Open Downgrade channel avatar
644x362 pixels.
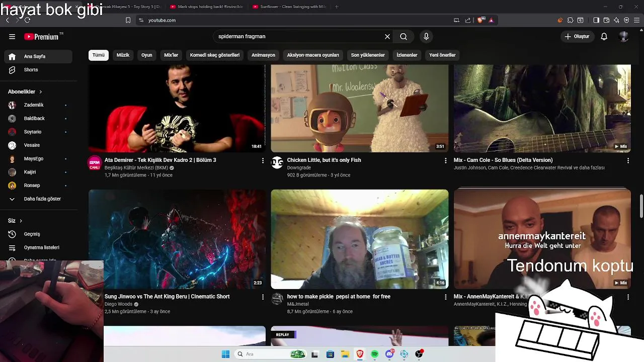(x=277, y=162)
